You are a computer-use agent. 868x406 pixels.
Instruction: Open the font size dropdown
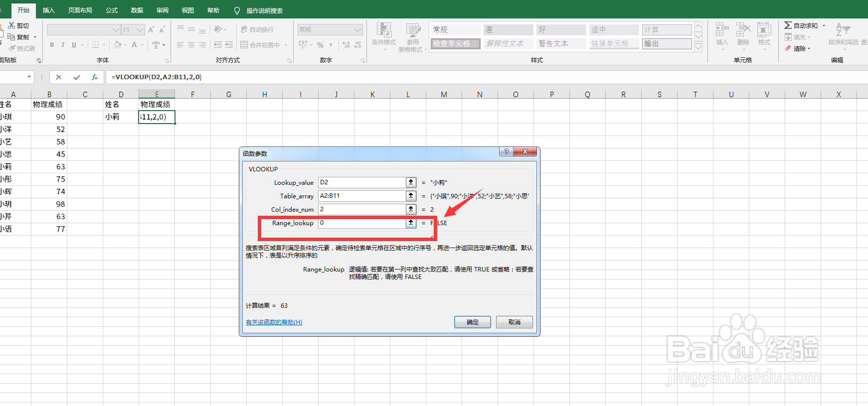(x=140, y=30)
